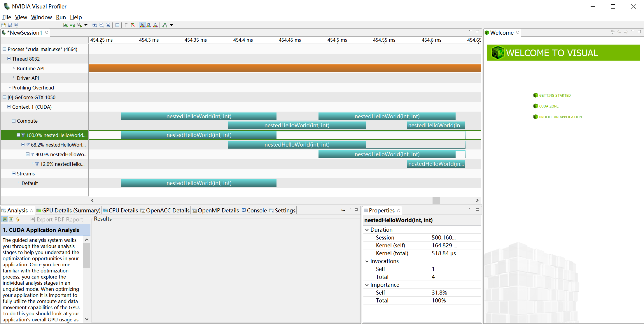This screenshot has height=324, width=644.
Task: Open the Help menu
Action: (x=76, y=17)
